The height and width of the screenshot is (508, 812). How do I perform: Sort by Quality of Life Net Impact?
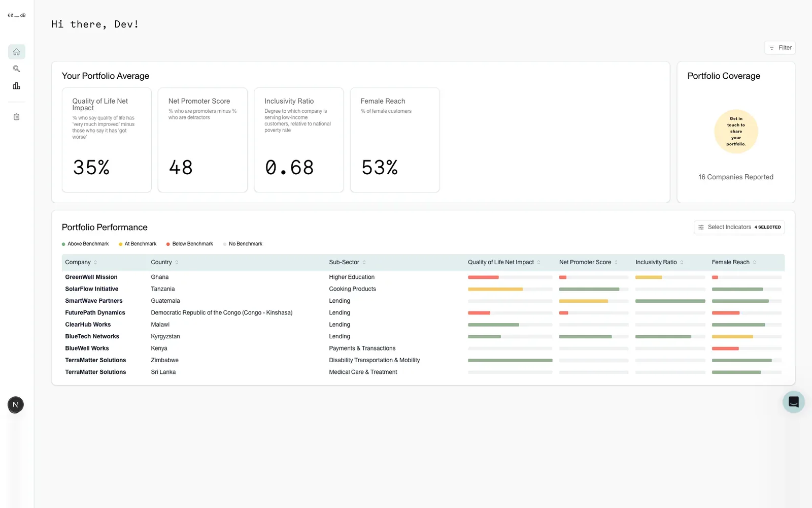pos(504,262)
